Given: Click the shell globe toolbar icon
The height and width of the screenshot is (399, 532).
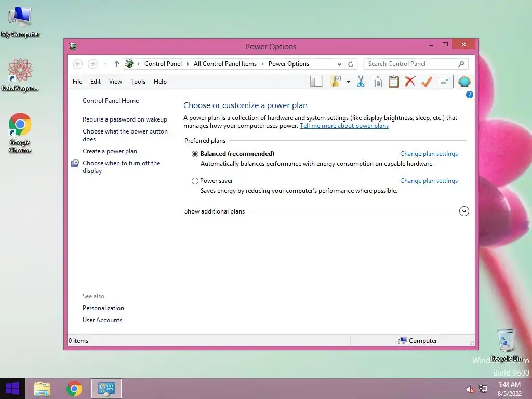Looking at the screenshot, I should tap(464, 82).
